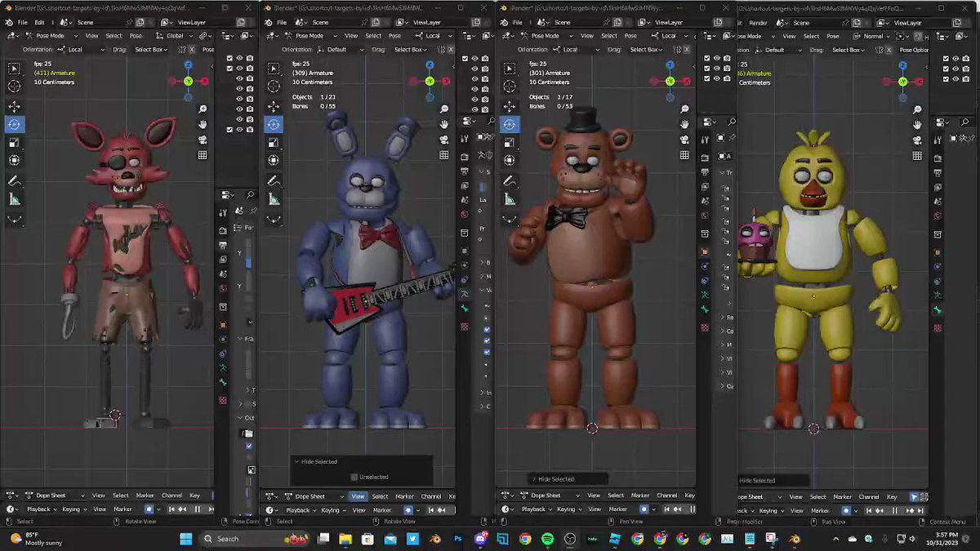Click Pose Options in the Chica window
980x551 pixels.
coord(915,50)
